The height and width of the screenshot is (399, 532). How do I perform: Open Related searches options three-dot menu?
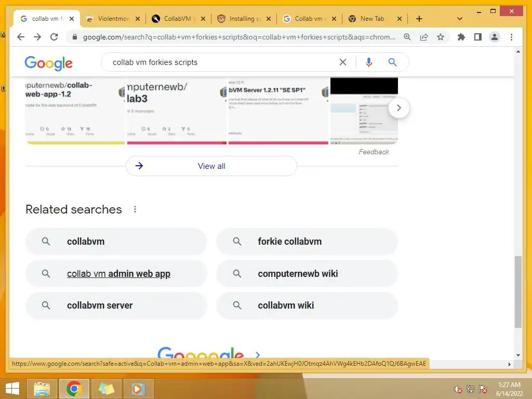(135, 209)
